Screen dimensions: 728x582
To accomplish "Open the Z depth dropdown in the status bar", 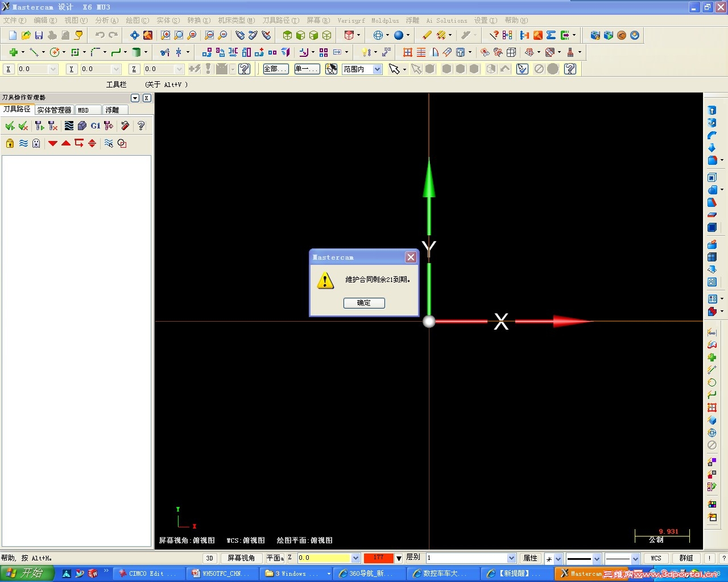I will point(356,558).
